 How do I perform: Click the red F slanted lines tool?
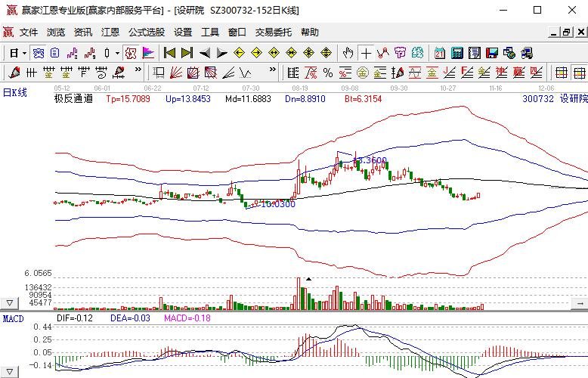pyautogui.click(x=466, y=73)
